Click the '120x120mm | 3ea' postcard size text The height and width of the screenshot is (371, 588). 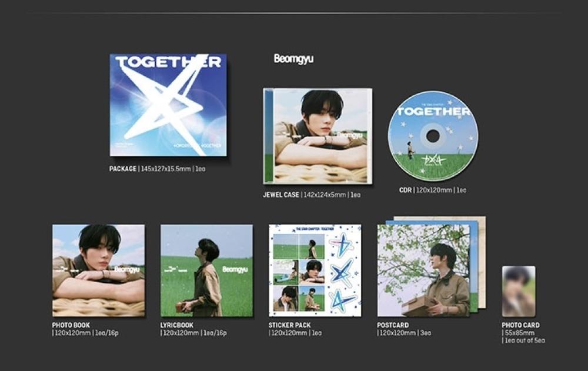click(405, 333)
